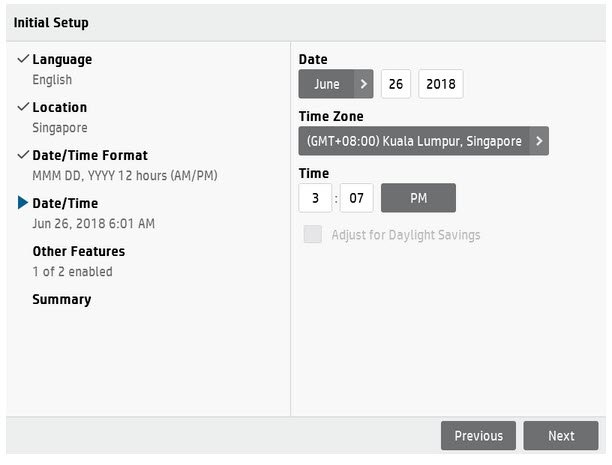The height and width of the screenshot is (465, 612).
Task: Click the chevron arrow on Time Zone selector
Action: (x=539, y=141)
